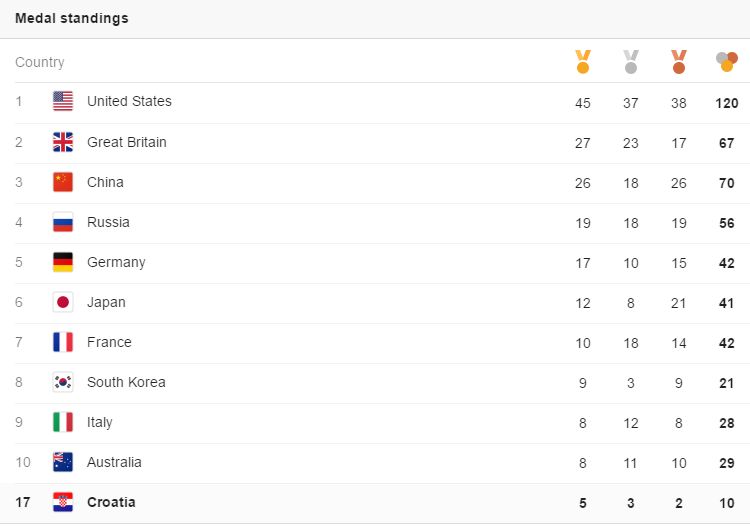
Task: Click the bronze medal column icon
Action: tap(679, 62)
